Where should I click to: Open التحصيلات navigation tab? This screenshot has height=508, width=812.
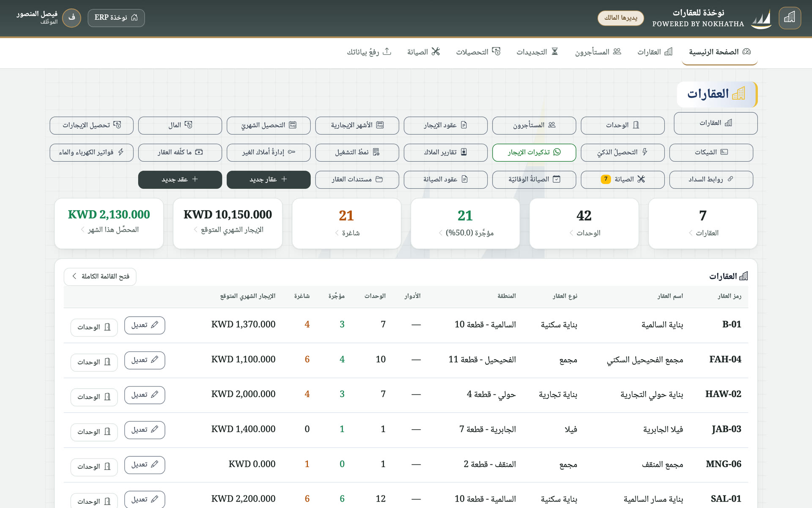point(478,52)
